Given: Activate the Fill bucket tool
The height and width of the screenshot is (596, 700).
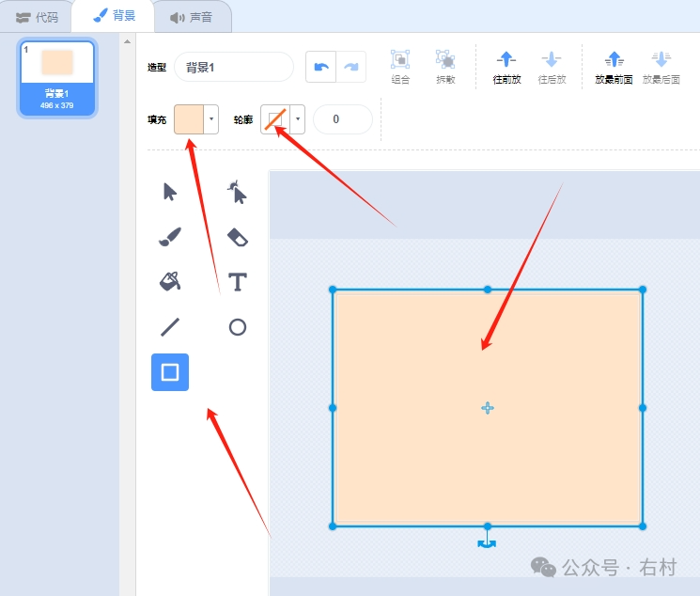Looking at the screenshot, I should point(170,281).
